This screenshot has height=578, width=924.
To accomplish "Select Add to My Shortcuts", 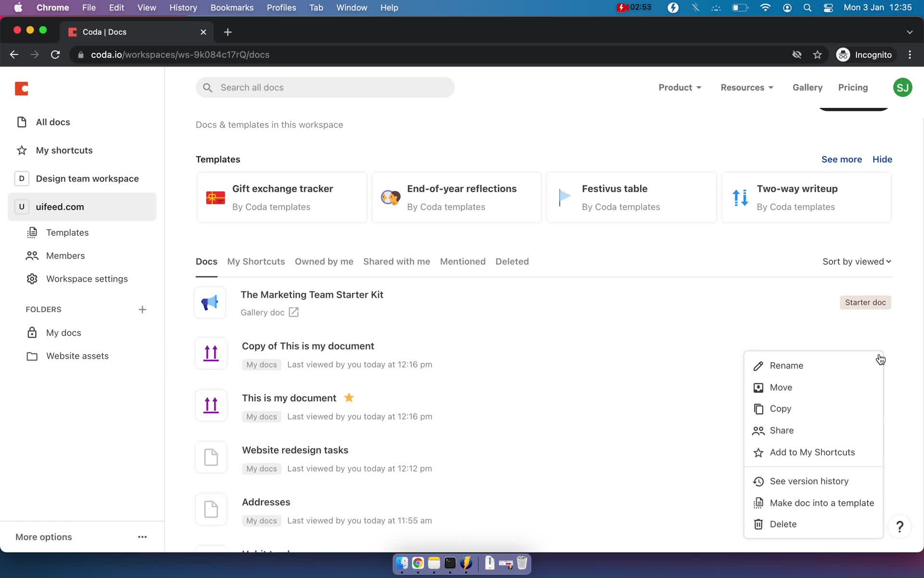I will [x=813, y=452].
